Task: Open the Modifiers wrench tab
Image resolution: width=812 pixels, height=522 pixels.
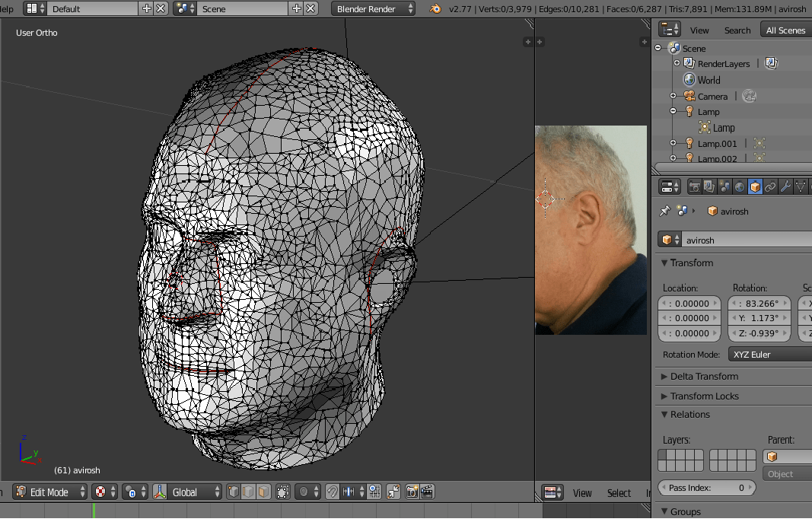Action: click(785, 187)
